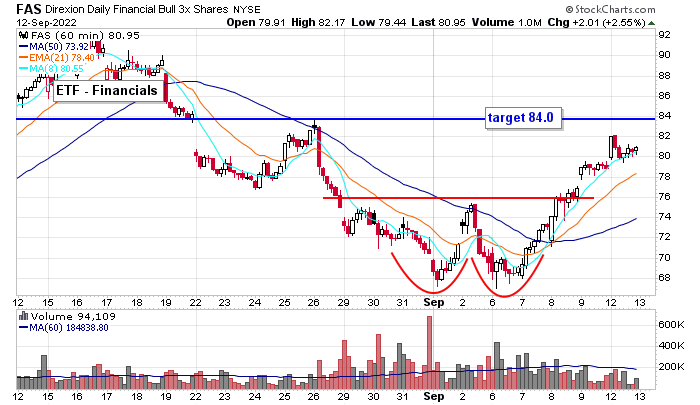
Task: Open the StockCharts.com attribution text
Action: pos(610,9)
